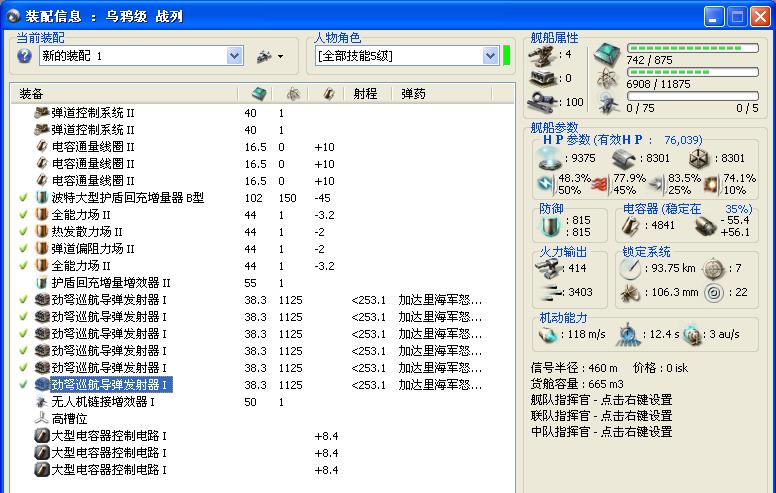Click the armor HP icon showing 8301
The width and height of the screenshot is (776, 493).
pos(624,158)
